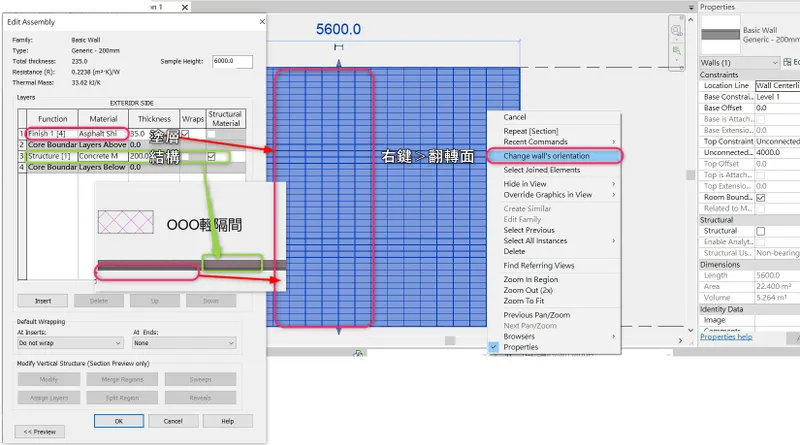Click the Sample Height input field

coord(232,61)
